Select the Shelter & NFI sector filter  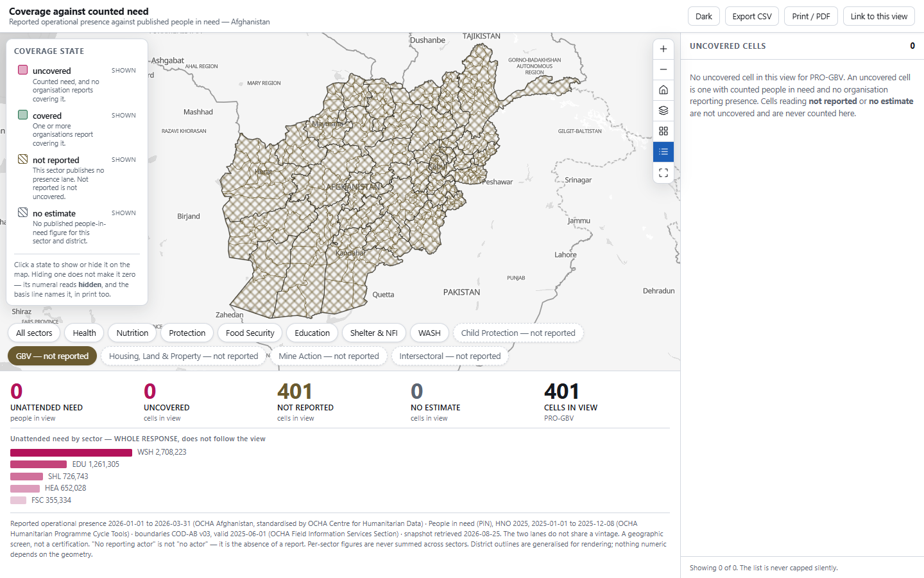pyautogui.click(x=374, y=333)
